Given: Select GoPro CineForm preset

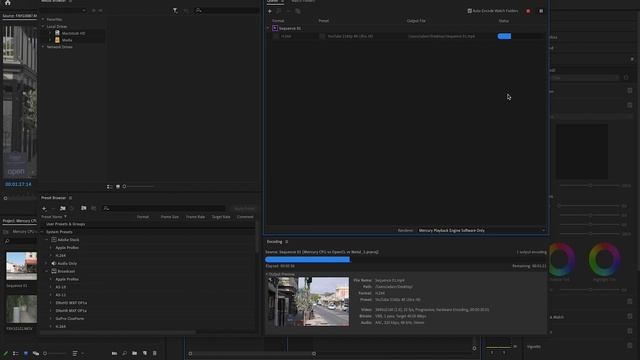Looking at the screenshot, I should pyautogui.click(x=70, y=318).
